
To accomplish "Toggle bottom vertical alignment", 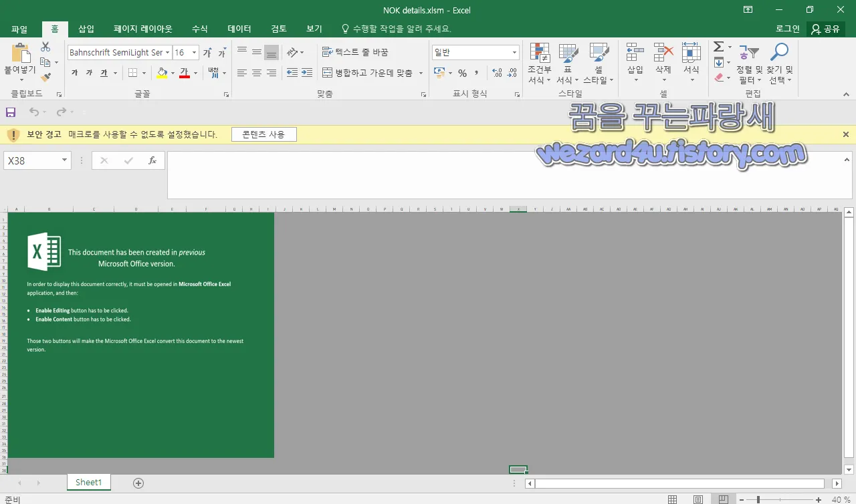I will tap(272, 52).
